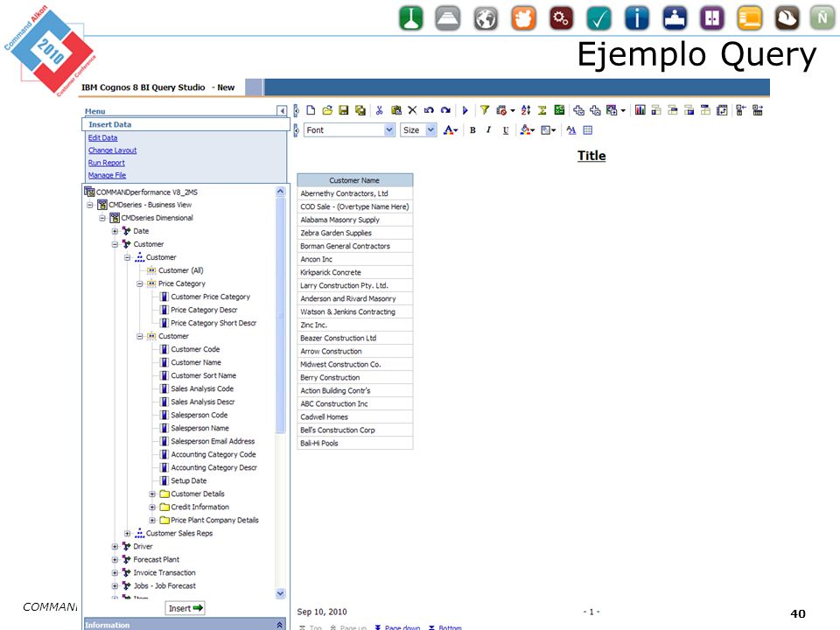Expand the Credit Information folder
The height and width of the screenshot is (630, 840).
tap(152, 507)
